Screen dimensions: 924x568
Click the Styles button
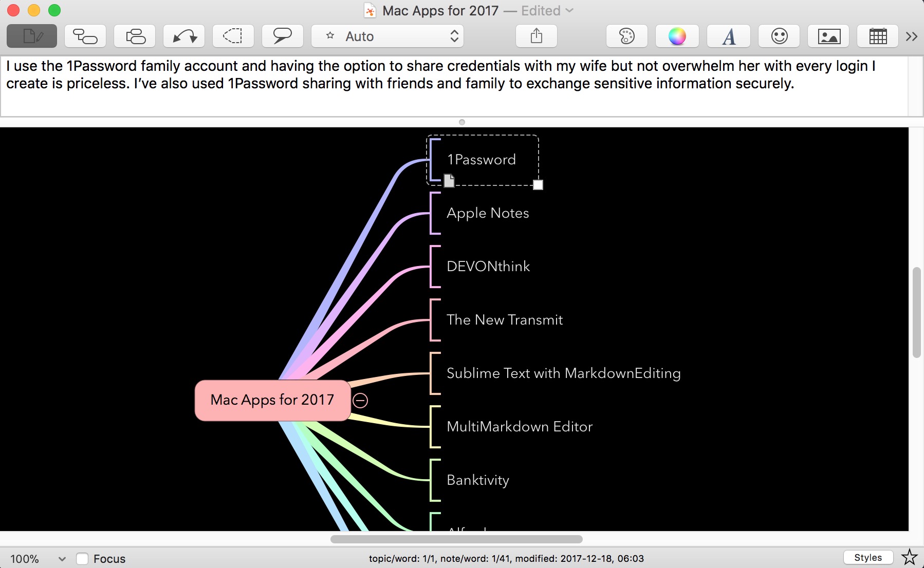[x=868, y=558]
